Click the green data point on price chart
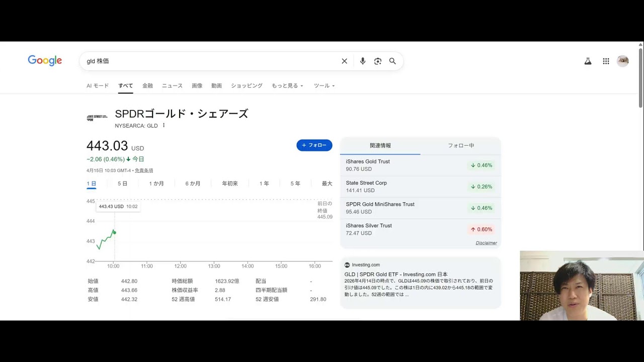Image resolution: width=644 pixels, height=362 pixels. [x=115, y=232]
